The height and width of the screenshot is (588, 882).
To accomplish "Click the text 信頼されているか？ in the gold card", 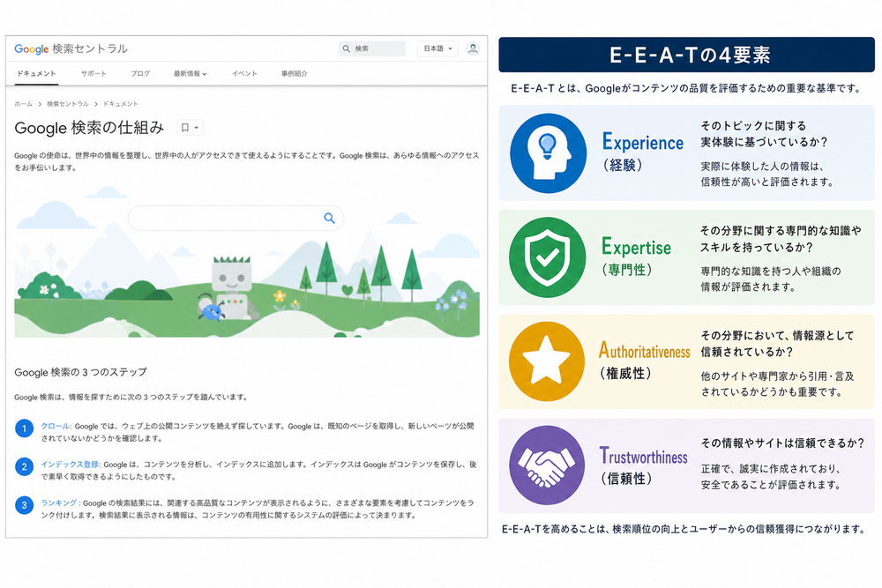I will coord(746,352).
